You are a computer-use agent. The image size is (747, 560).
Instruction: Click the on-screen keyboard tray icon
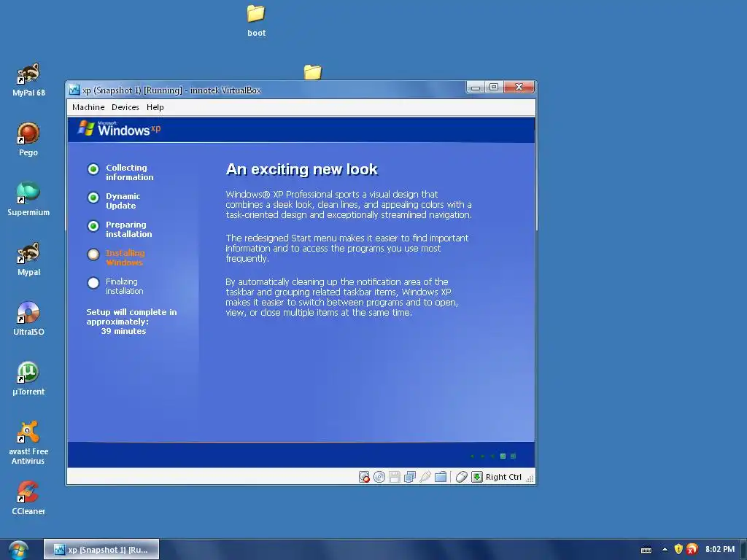coord(646,550)
